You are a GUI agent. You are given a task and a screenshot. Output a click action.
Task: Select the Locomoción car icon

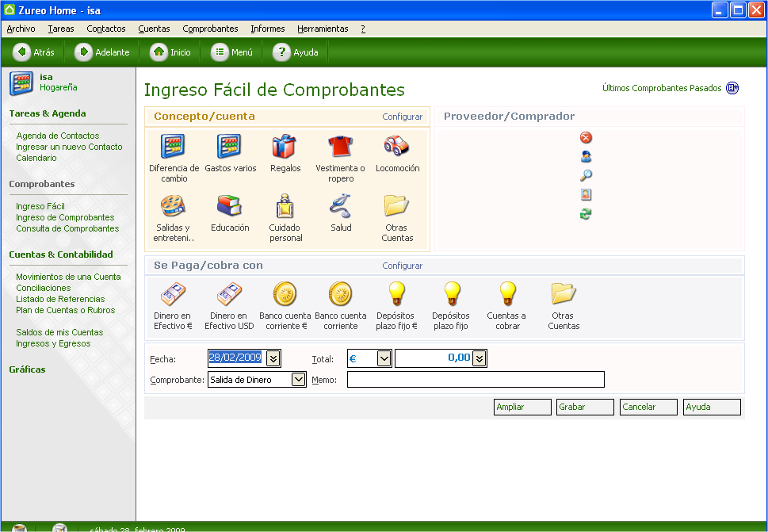point(396,146)
